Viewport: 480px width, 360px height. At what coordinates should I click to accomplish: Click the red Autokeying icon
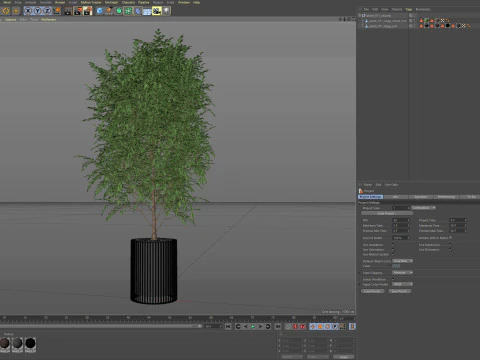pyautogui.click(x=303, y=327)
